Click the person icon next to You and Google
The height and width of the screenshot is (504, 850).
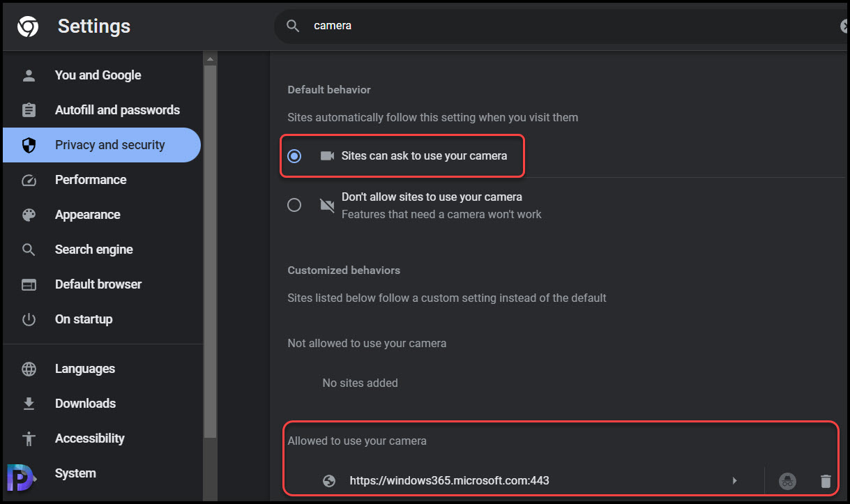pyautogui.click(x=29, y=75)
